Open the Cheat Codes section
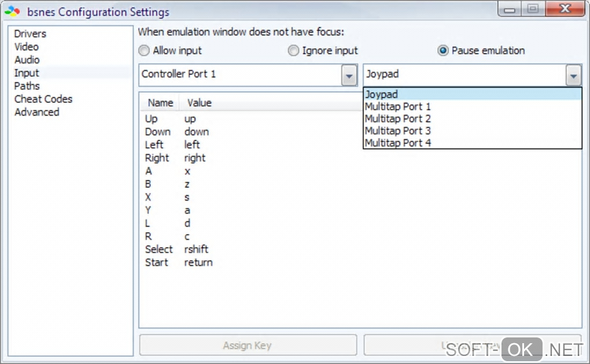The width and height of the screenshot is (590, 364). coord(43,99)
